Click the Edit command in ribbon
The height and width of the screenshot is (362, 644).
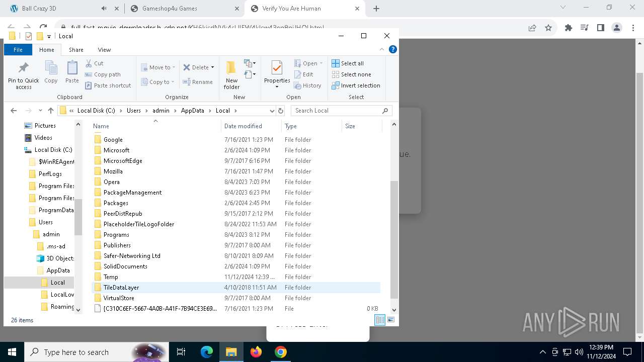tap(304, 74)
